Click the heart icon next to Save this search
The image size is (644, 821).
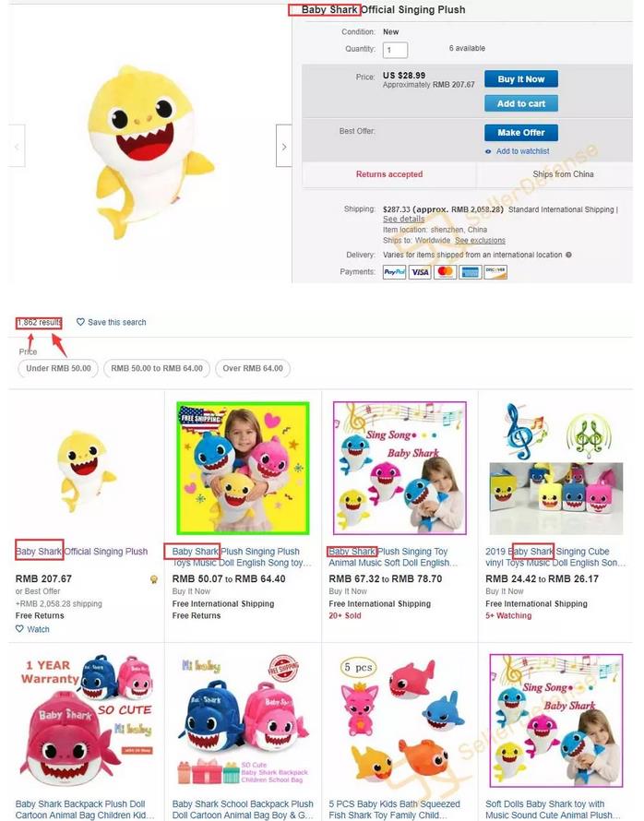pos(80,322)
